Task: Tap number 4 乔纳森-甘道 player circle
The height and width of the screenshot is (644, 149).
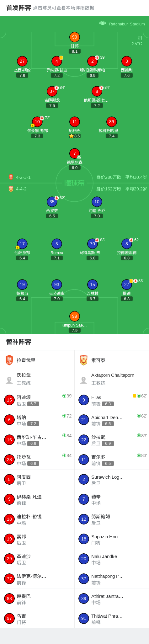Action: click(x=57, y=61)
